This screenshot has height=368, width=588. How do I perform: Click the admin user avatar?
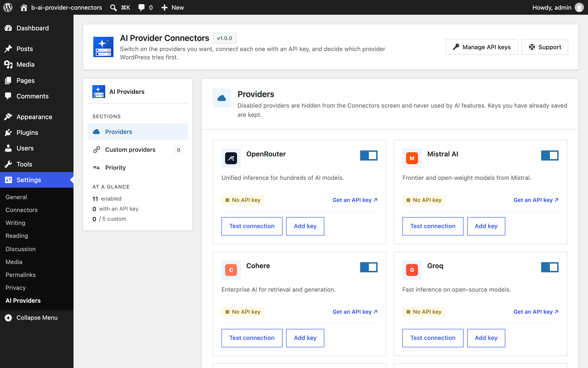tap(579, 8)
